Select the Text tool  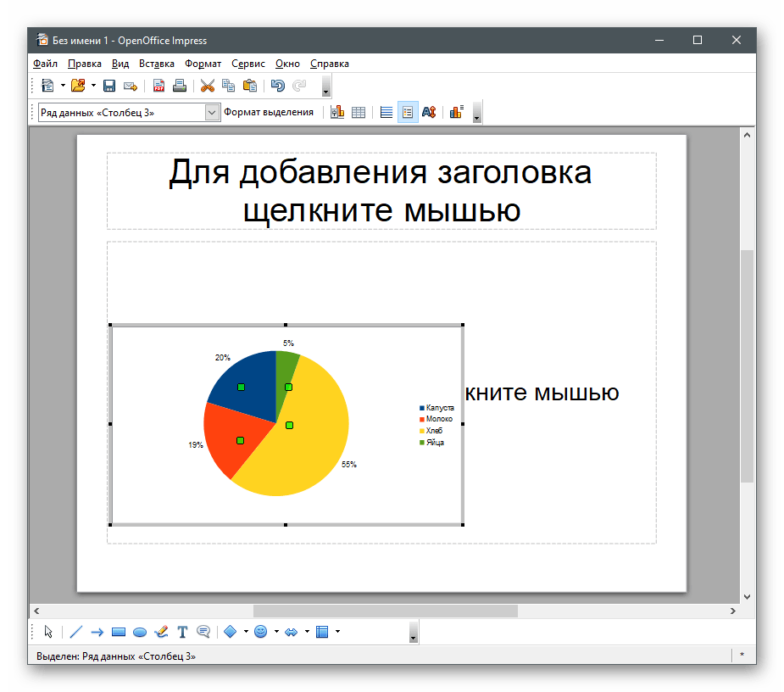pos(182,632)
